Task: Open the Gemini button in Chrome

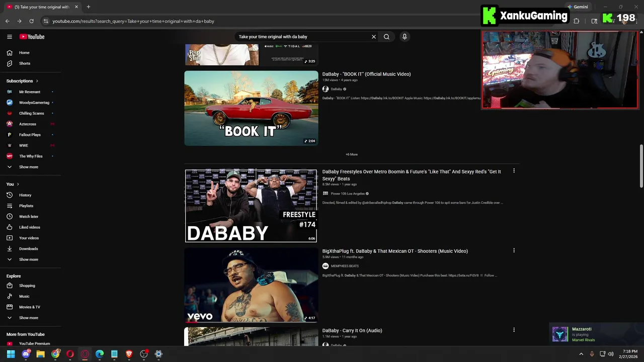Action: (x=577, y=7)
